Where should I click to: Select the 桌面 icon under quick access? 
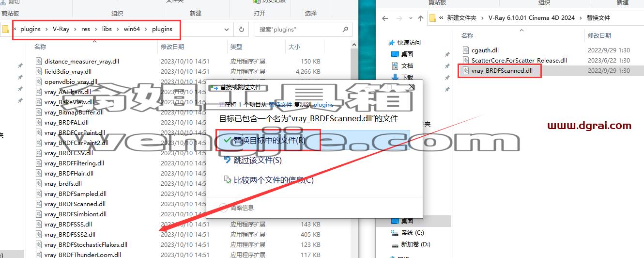point(395,54)
